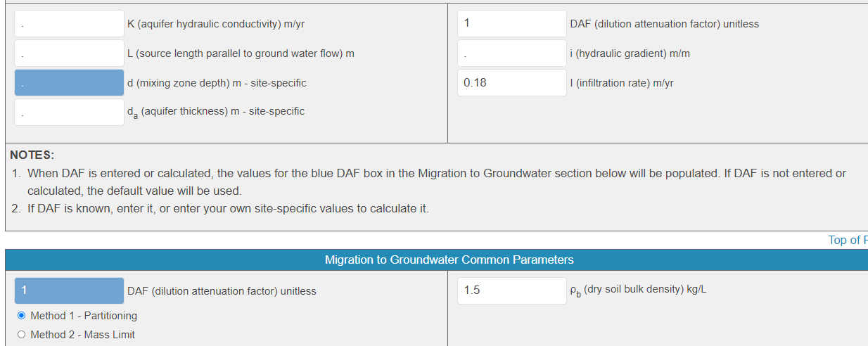The height and width of the screenshot is (346, 868).
Task: Click the 'i (hydraulic gradient) m/m' label text
Action: tap(630, 53)
